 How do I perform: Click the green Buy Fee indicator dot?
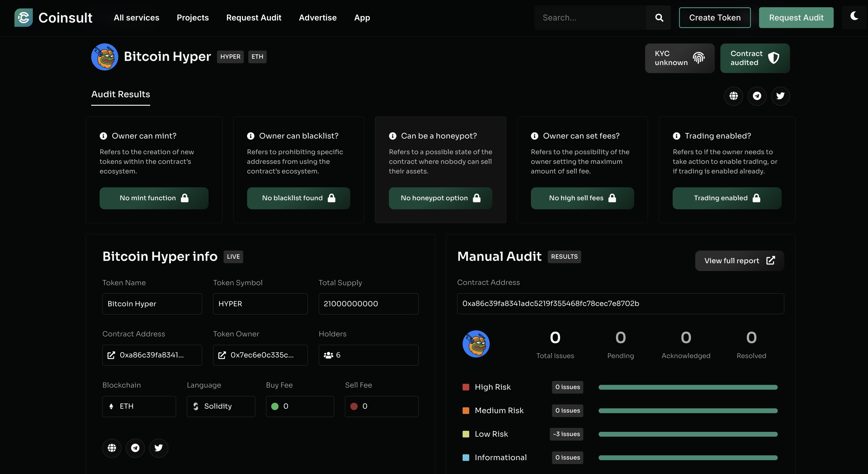tap(275, 406)
